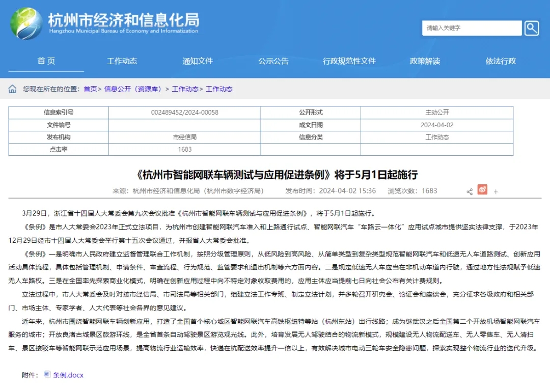Image resolution: width=550 pixels, height=392 pixels.
Task: Click the paragraph starting 近年来
Action: [274, 335]
